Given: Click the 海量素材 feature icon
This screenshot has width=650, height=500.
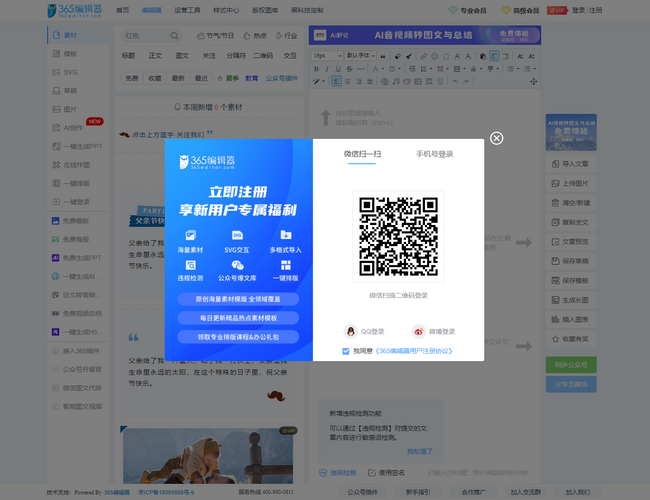Looking at the screenshot, I should pyautogui.click(x=190, y=235).
